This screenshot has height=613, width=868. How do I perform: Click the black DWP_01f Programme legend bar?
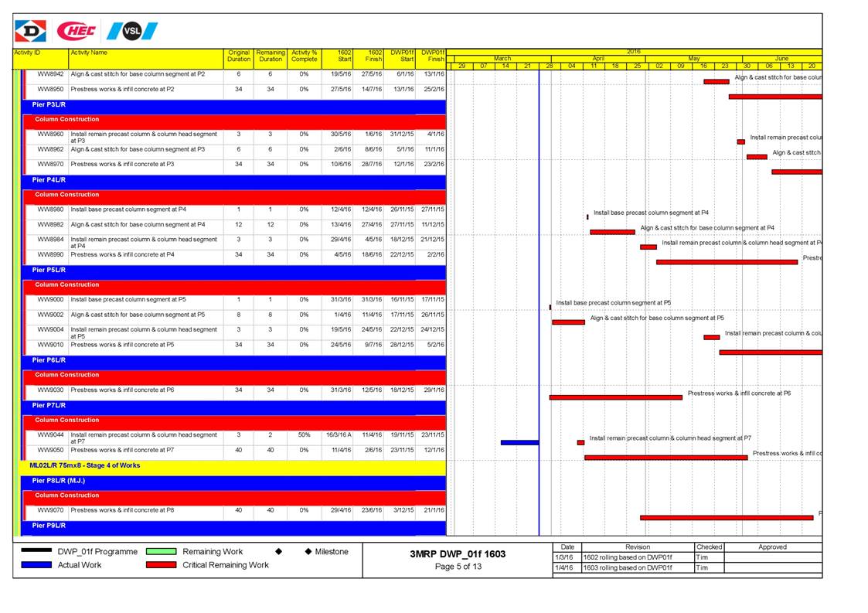point(36,551)
